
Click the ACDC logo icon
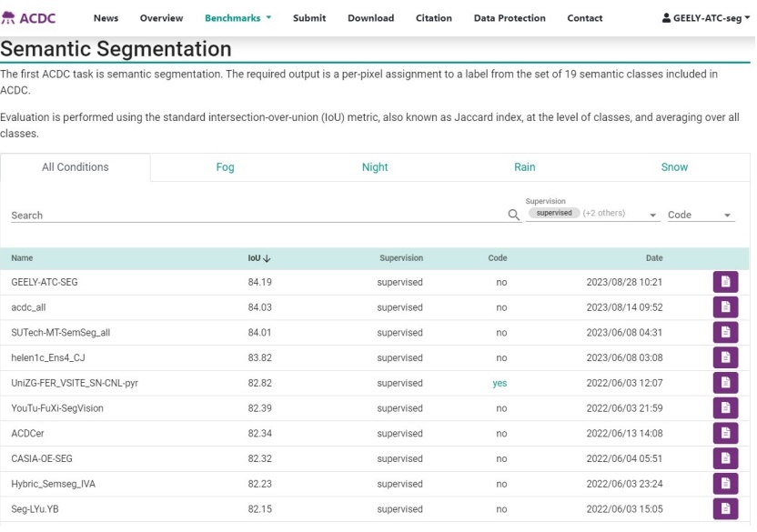tap(7, 18)
